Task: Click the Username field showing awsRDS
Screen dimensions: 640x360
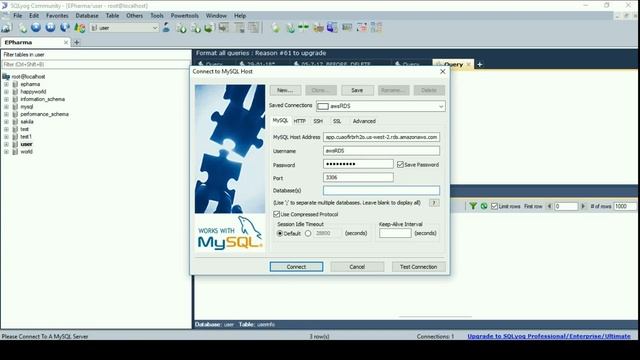Action: [x=381, y=151]
